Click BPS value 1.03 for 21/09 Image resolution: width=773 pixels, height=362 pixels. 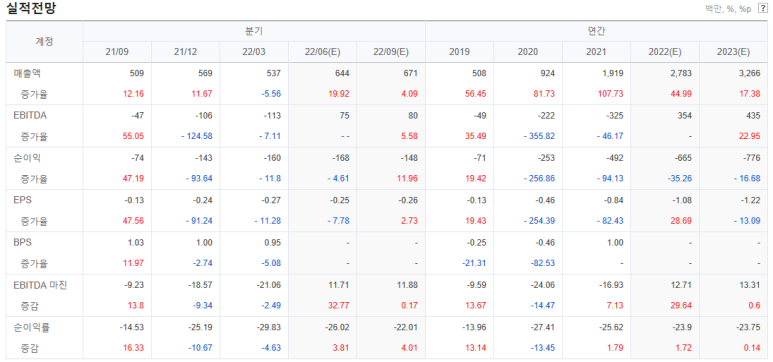(x=136, y=243)
